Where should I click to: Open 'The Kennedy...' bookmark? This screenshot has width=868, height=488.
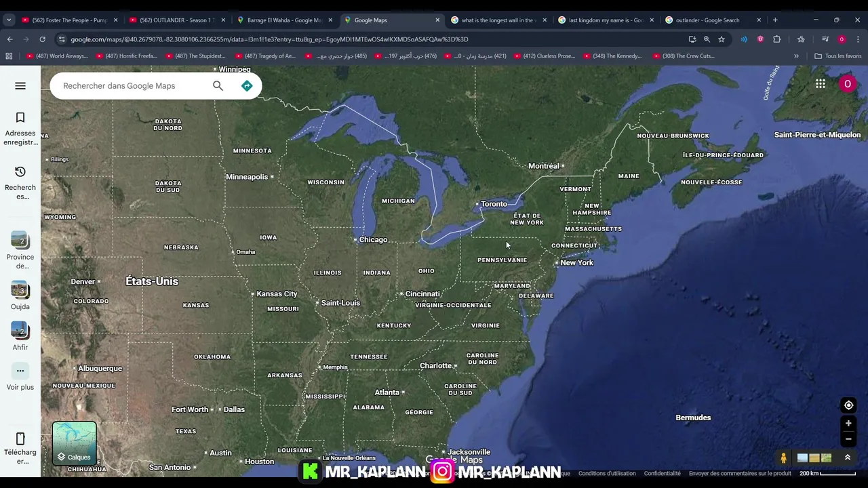[x=612, y=56]
